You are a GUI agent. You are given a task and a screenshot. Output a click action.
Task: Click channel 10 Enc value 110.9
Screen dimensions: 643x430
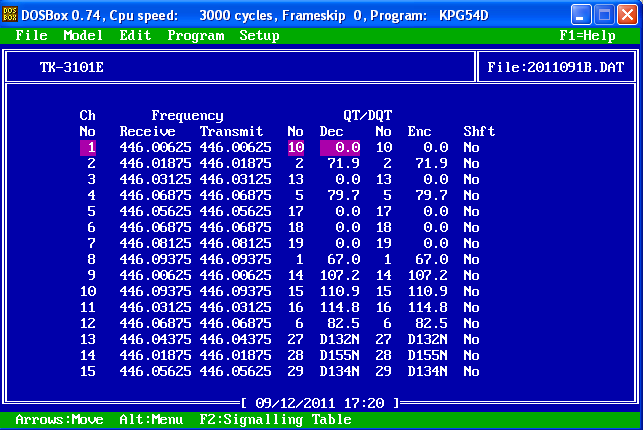pyautogui.click(x=428, y=291)
